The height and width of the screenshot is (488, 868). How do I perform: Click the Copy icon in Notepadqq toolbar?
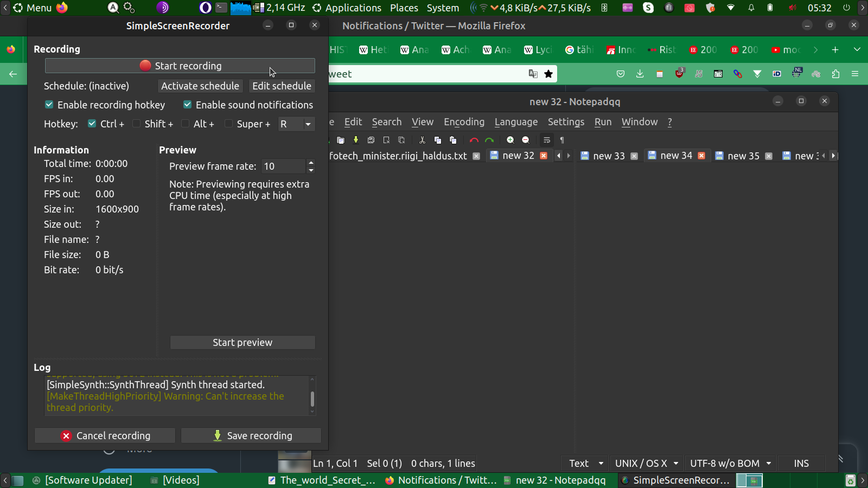point(438,140)
